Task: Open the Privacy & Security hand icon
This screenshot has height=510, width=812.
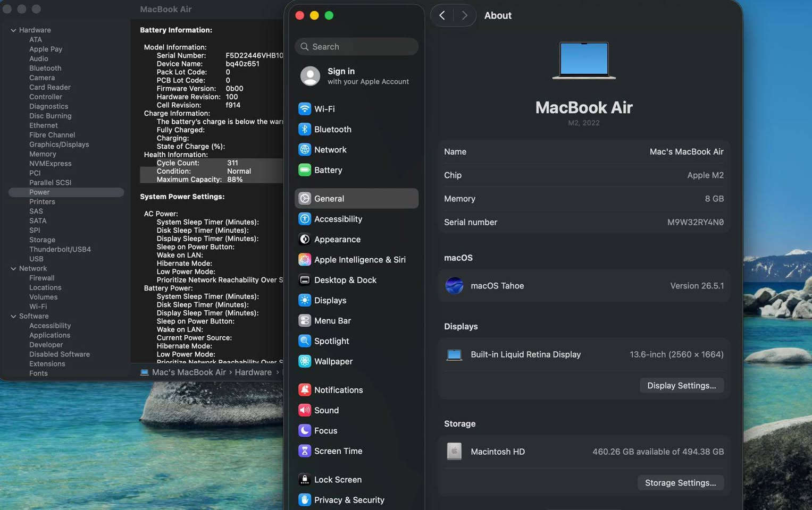Action: (305, 500)
